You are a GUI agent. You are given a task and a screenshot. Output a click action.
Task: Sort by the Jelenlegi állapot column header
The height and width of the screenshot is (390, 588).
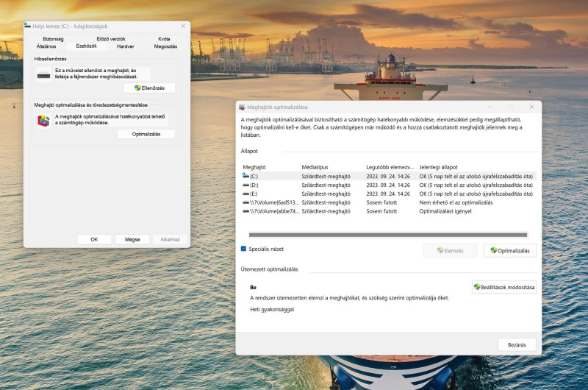coord(477,167)
